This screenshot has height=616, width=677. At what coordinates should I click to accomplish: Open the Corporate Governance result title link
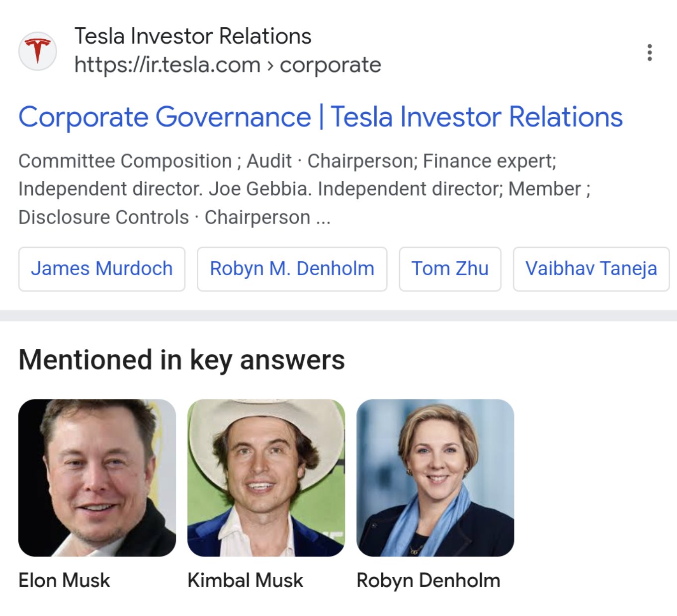tap(320, 117)
